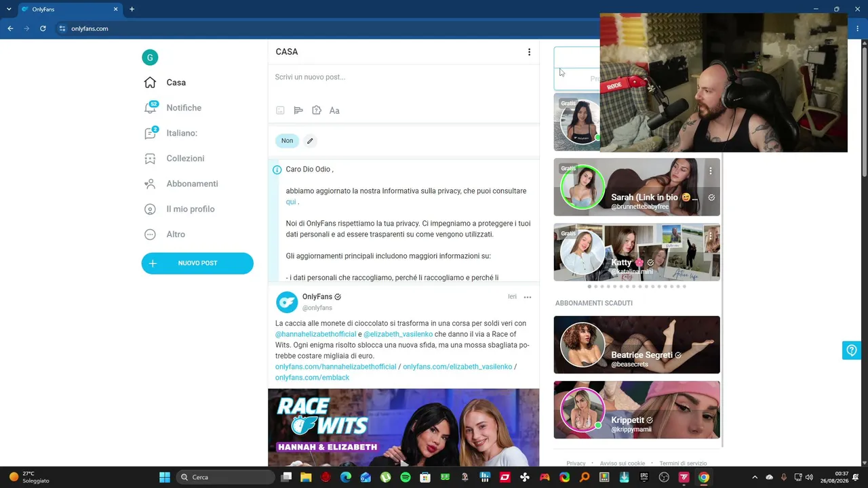The width and height of the screenshot is (868, 488).
Task: Click the Windows taskbar Cerca search box
Action: coord(225,477)
